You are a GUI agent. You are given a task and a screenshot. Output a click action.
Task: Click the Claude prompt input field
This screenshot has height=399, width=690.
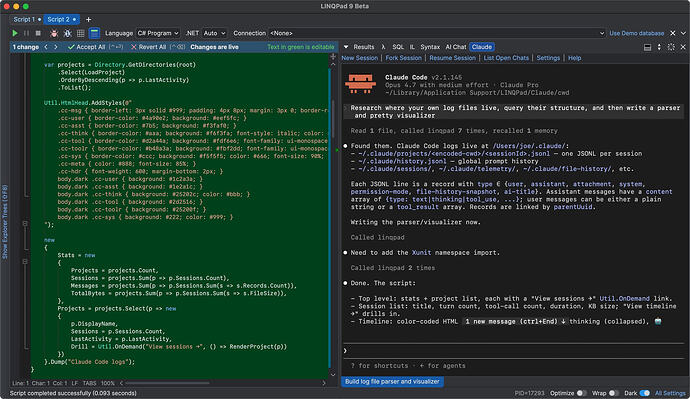tap(514, 351)
